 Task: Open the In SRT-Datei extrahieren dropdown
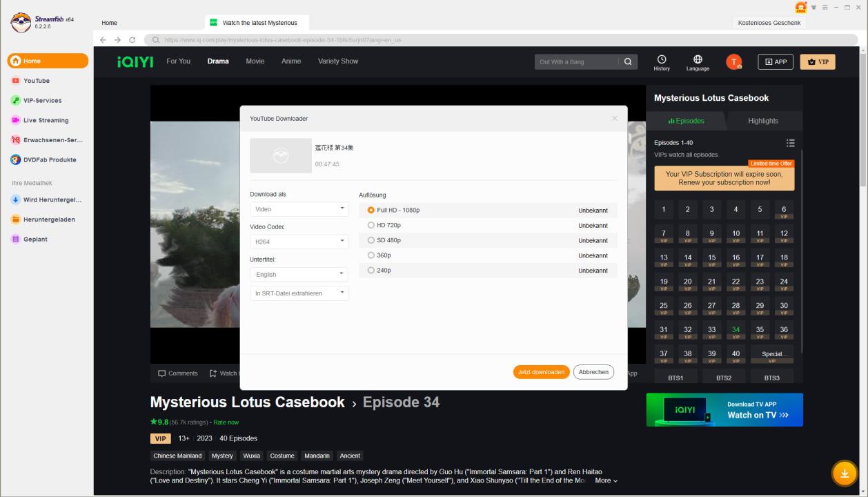coord(299,293)
